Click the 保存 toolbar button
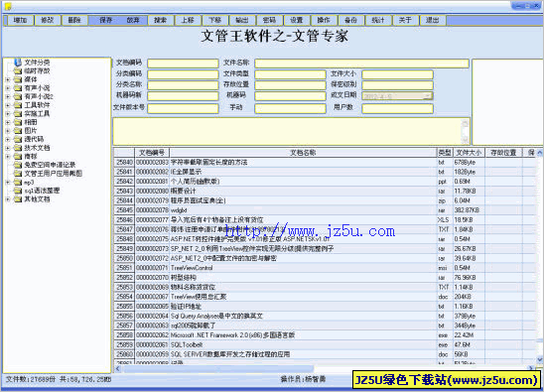The image size is (544, 392). (x=106, y=21)
